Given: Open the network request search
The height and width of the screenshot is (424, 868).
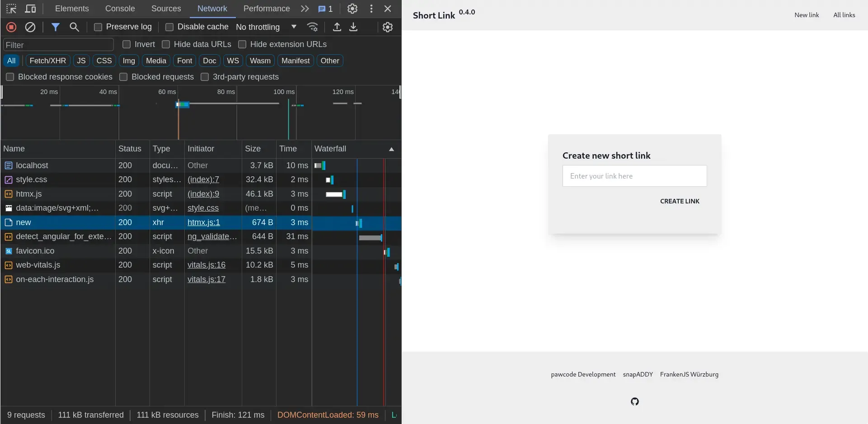Looking at the screenshot, I should (74, 27).
